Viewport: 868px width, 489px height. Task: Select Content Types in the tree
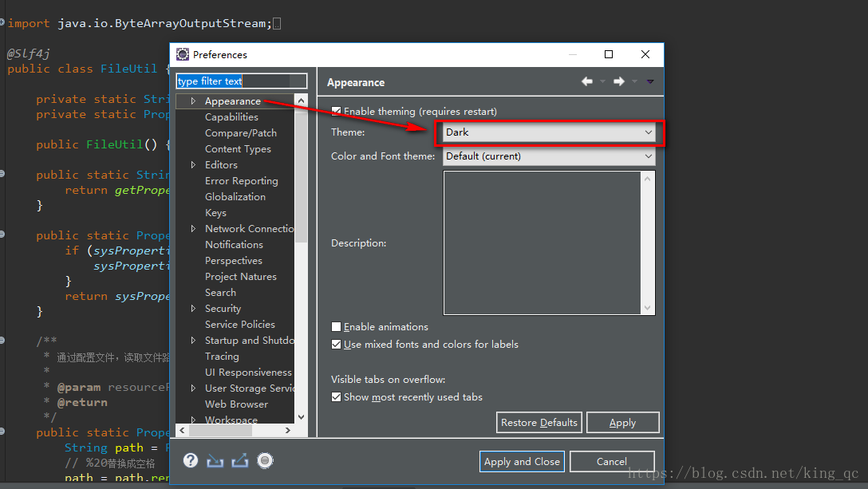pos(238,149)
